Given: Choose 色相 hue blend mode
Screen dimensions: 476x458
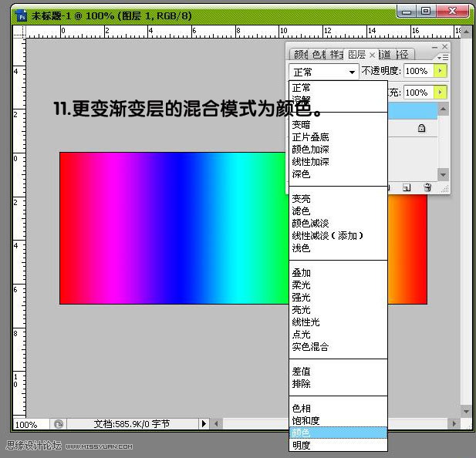Looking at the screenshot, I should coord(338,408).
